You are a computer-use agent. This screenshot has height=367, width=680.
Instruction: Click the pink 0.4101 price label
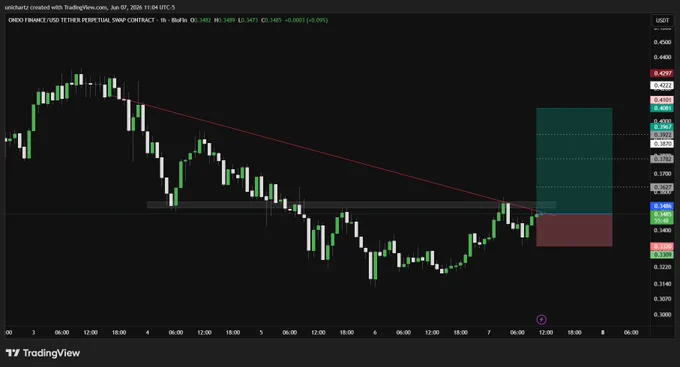pyautogui.click(x=662, y=100)
